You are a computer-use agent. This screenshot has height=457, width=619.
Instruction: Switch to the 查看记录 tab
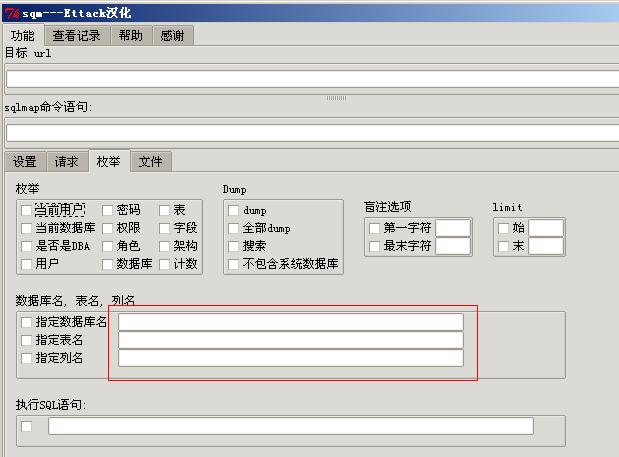77,36
